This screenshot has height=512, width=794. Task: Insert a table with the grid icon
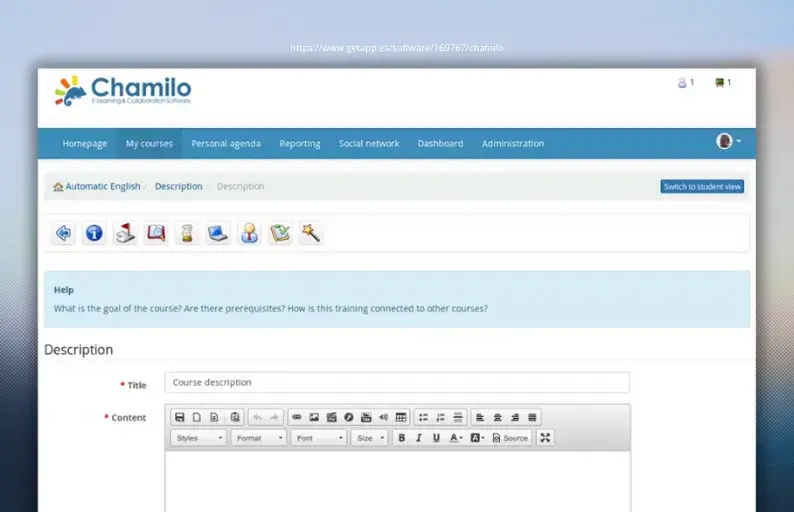pos(401,417)
